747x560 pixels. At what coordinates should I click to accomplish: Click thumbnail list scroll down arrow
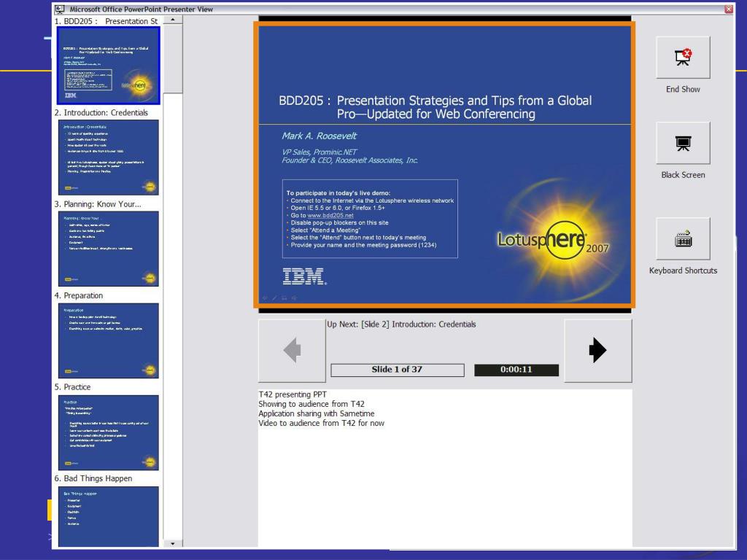click(172, 543)
